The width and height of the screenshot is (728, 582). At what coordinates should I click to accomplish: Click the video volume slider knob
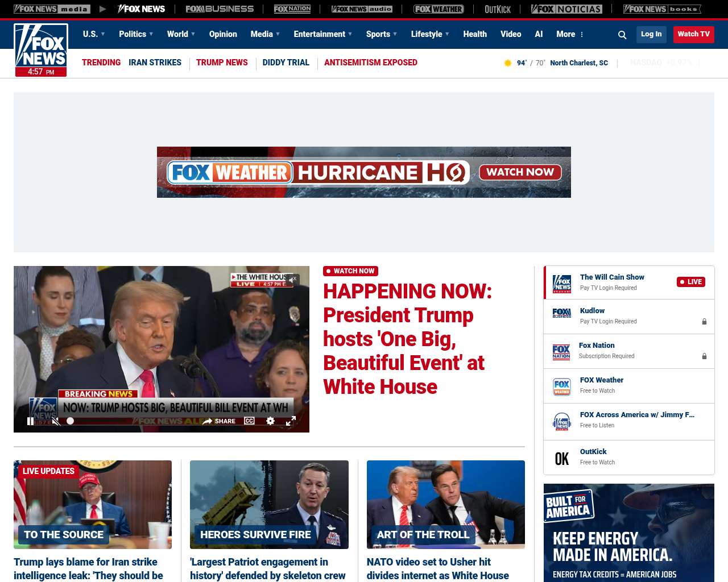click(x=70, y=421)
